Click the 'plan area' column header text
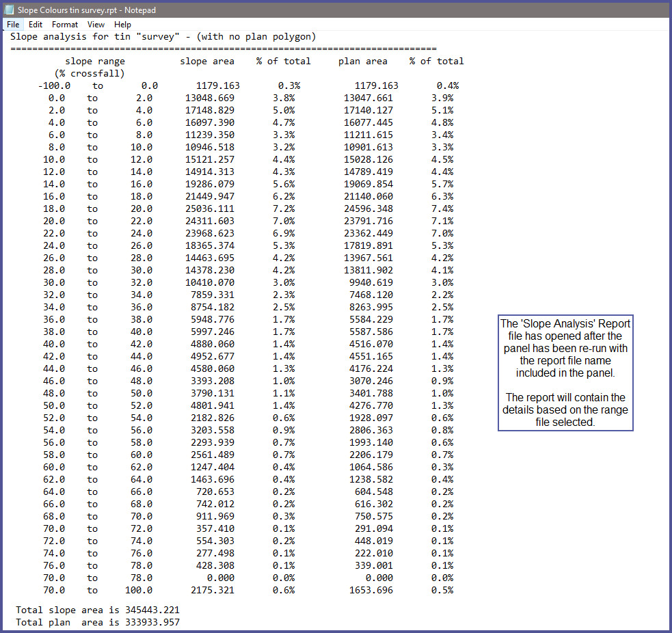The image size is (672, 633). point(362,62)
